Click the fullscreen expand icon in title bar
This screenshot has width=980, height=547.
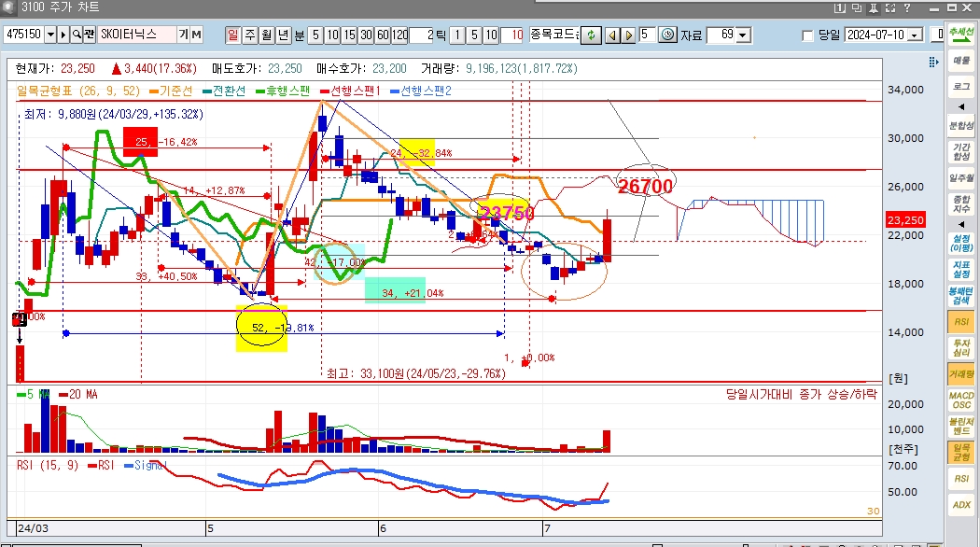pyautogui.click(x=890, y=8)
